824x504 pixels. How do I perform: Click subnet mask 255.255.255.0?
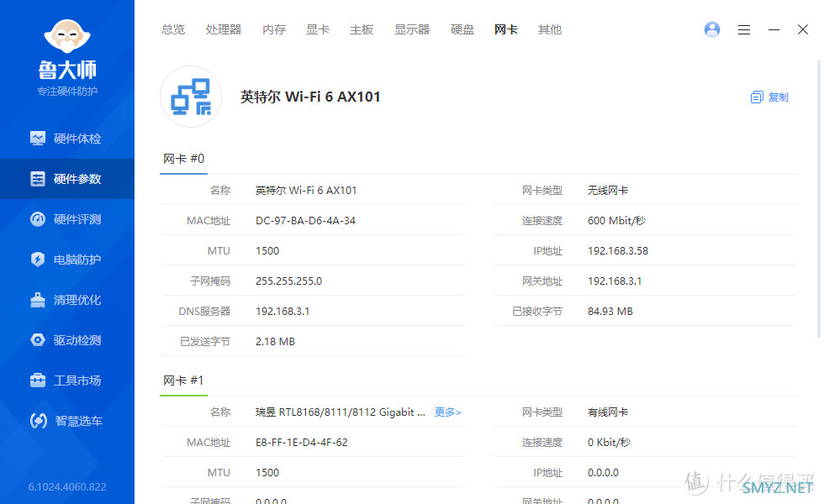coord(288,281)
